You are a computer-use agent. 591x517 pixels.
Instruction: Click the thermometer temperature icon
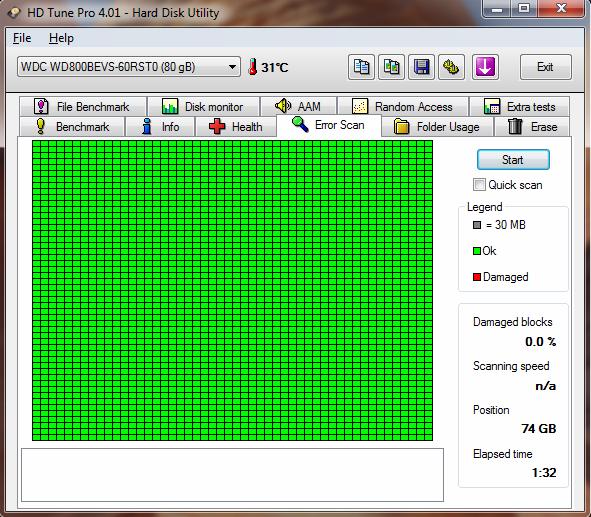253,67
